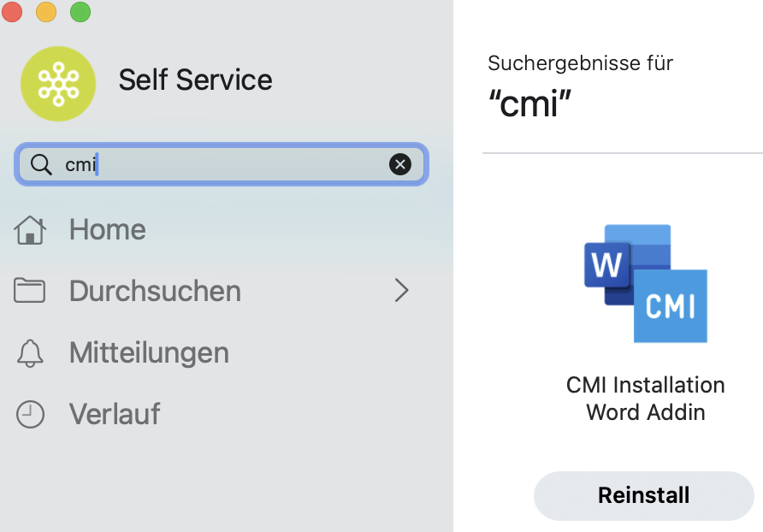The height and width of the screenshot is (532, 763).
Task: Open the CMI Word Addin app icon
Action: [646, 283]
